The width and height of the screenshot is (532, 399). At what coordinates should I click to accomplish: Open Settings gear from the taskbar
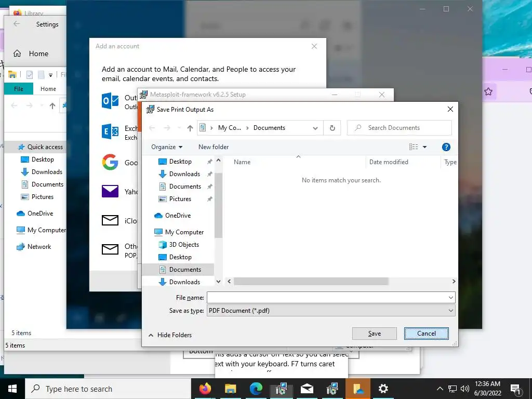tap(383, 389)
